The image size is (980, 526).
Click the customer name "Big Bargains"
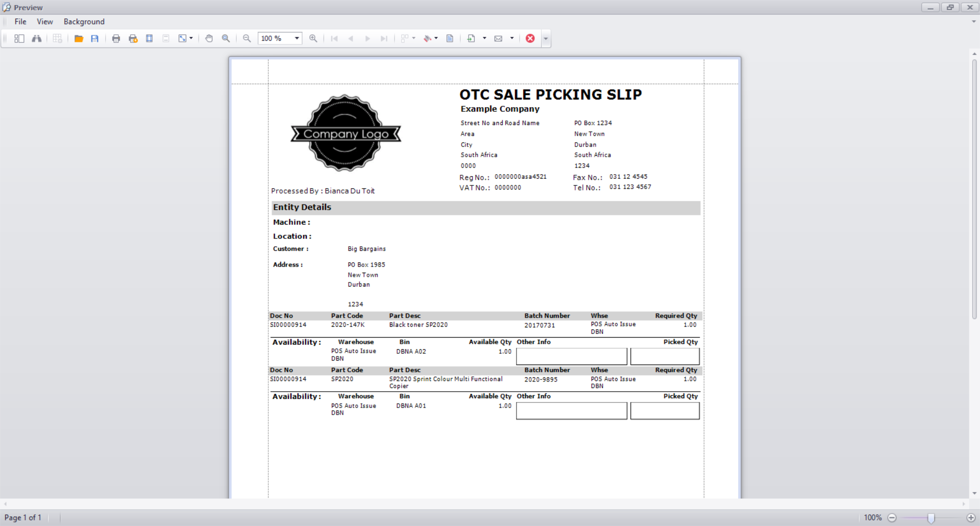tap(367, 249)
